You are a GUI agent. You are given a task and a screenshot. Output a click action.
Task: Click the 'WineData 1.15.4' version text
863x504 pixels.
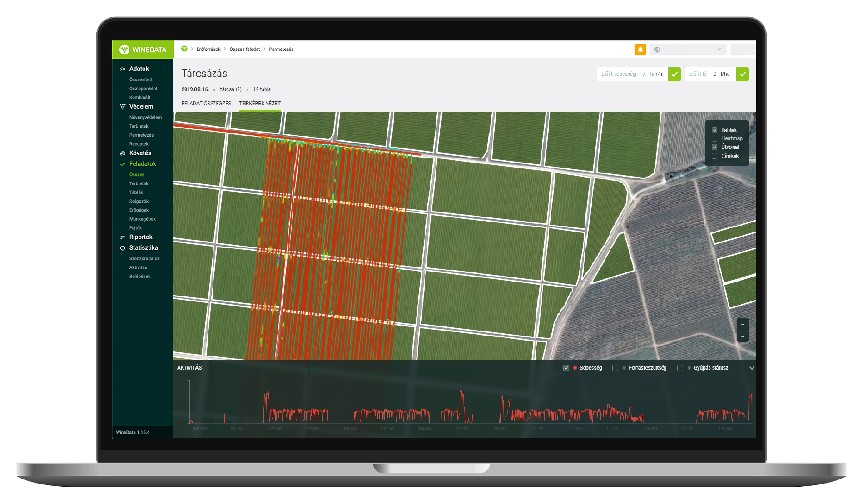tap(133, 433)
